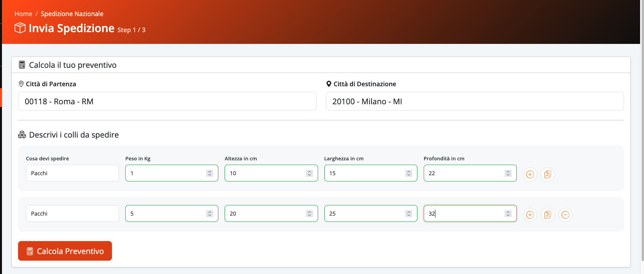The height and width of the screenshot is (274, 644).
Task: Click the Invia Spedizione page title
Action: click(71, 28)
